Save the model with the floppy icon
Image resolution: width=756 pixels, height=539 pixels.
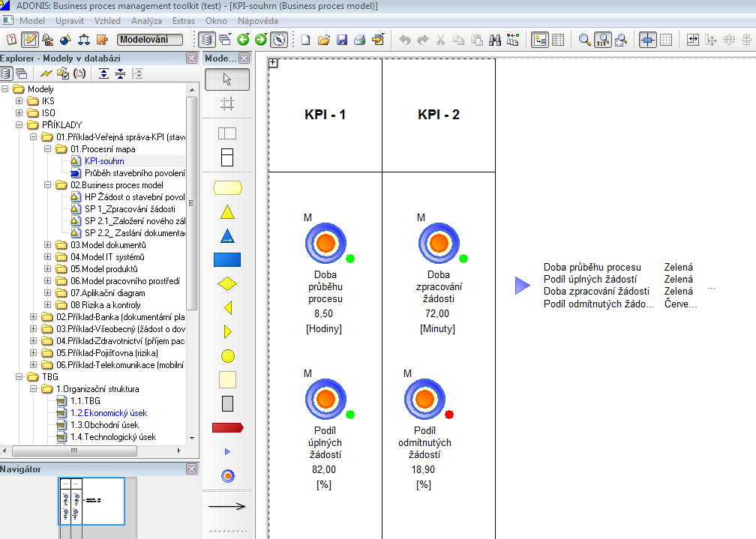[x=342, y=40]
